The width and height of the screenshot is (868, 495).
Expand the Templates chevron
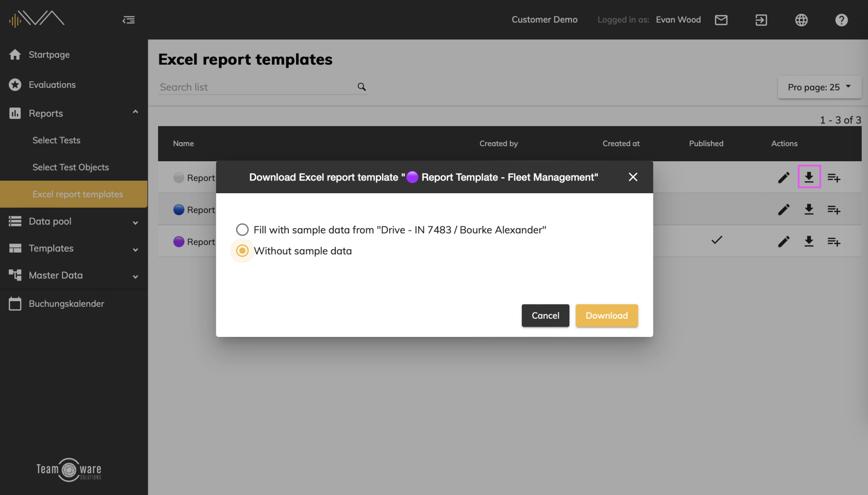(135, 250)
